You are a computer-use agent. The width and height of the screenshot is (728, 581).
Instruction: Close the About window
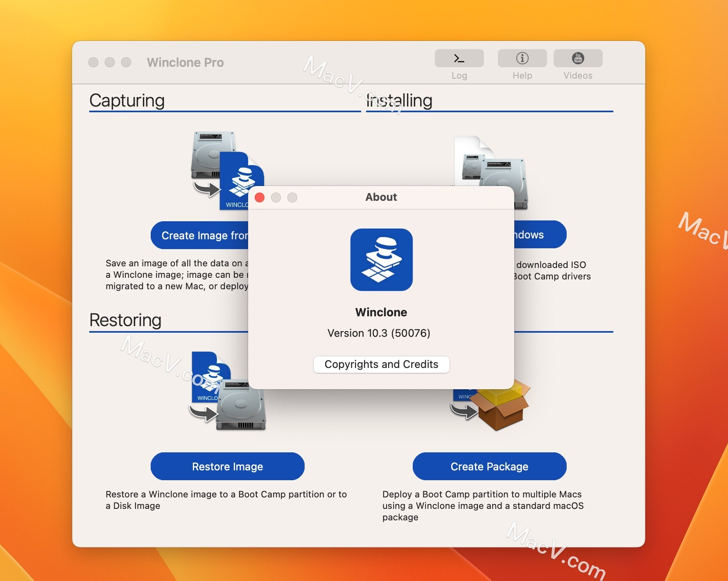tap(260, 197)
